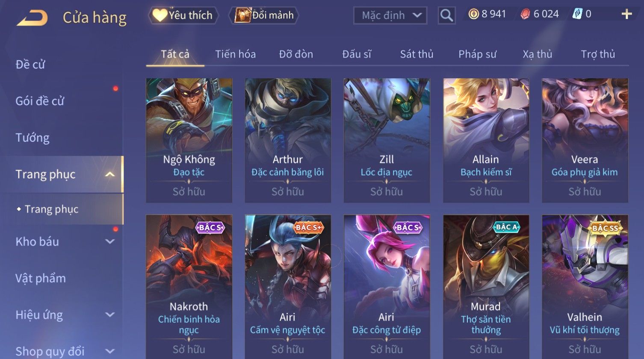Select the Ngộ Không Đạo tặc skin card
This screenshot has width=644, height=359.
pyautogui.click(x=189, y=140)
